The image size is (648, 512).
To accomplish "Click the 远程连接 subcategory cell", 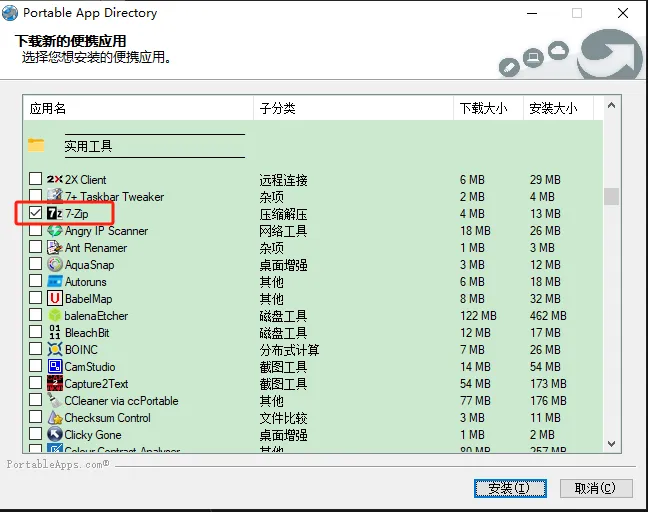I will 284,180.
